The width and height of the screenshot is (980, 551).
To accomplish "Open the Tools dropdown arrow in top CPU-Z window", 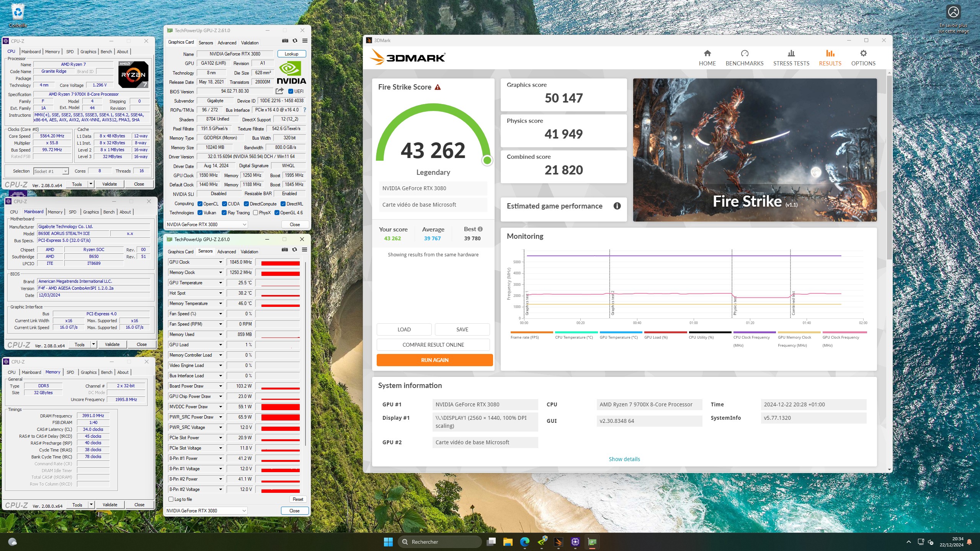I will [91, 184].
